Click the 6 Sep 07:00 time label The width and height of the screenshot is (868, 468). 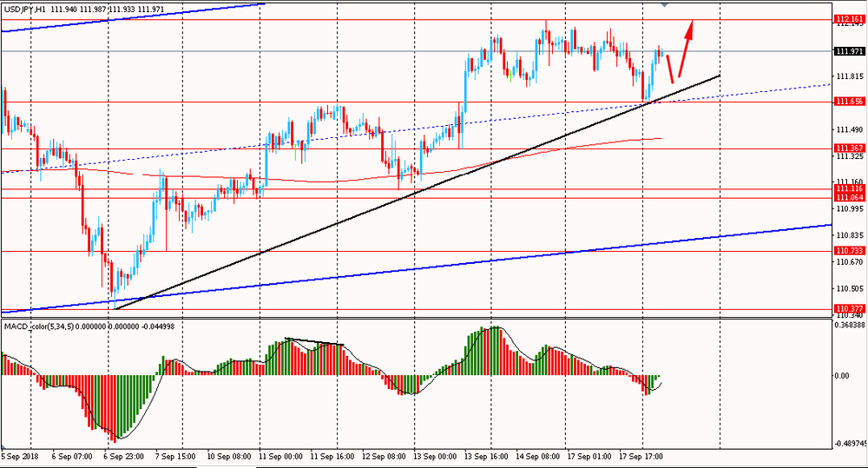click(x=72, y=457)
